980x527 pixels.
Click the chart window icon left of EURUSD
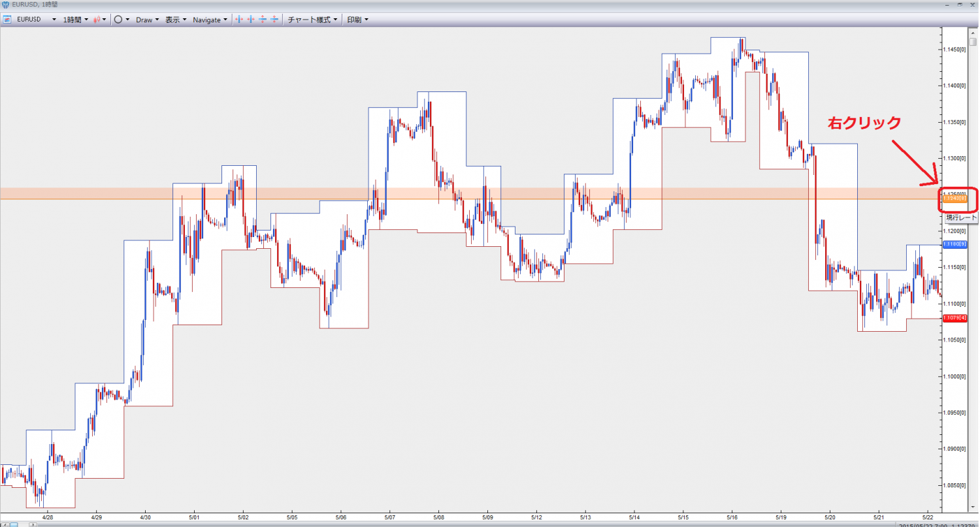[x=7, y=20]
